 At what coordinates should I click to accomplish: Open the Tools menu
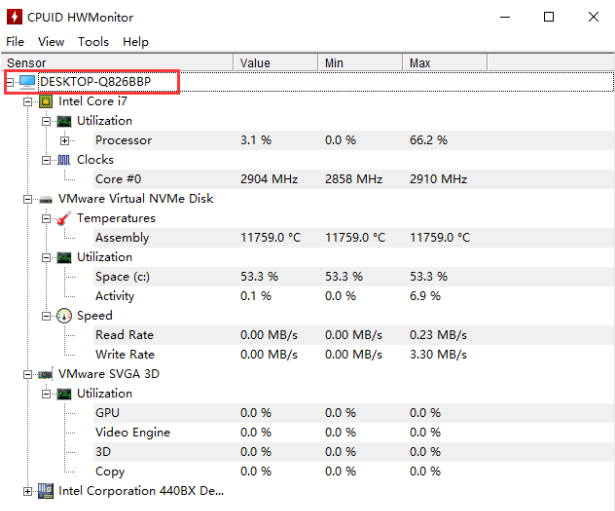pyautogui.click(x=93, y=42)
